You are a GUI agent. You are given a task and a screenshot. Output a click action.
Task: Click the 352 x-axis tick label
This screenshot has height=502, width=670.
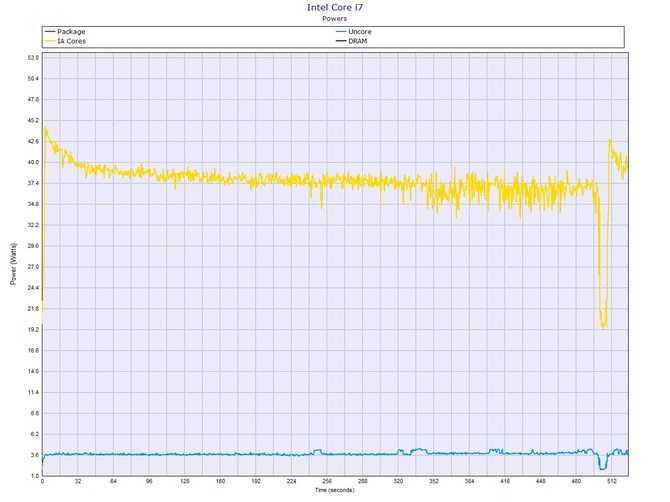434,481
